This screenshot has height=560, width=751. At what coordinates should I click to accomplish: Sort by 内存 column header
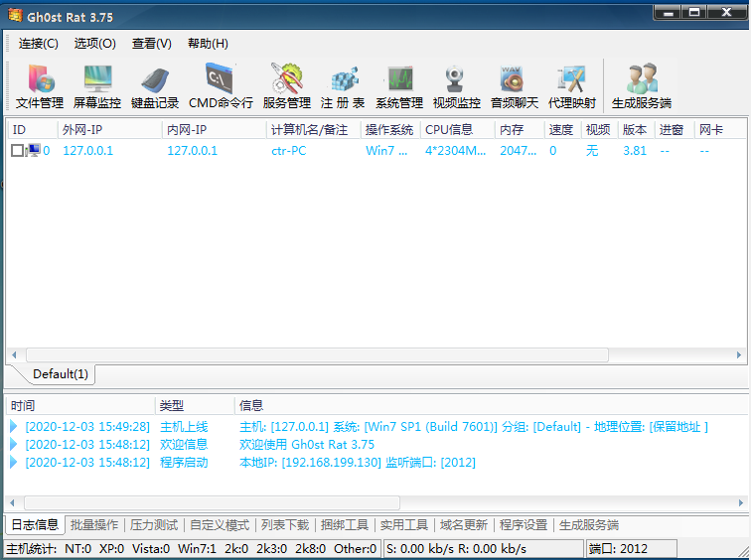pos(520,130)
